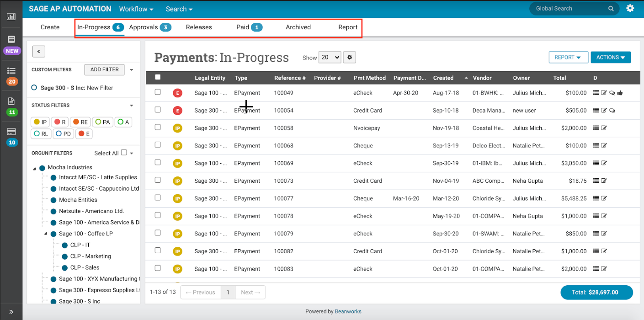Open comments icon for payment 100049
644x320 pixels.
[x=612, y=93]
